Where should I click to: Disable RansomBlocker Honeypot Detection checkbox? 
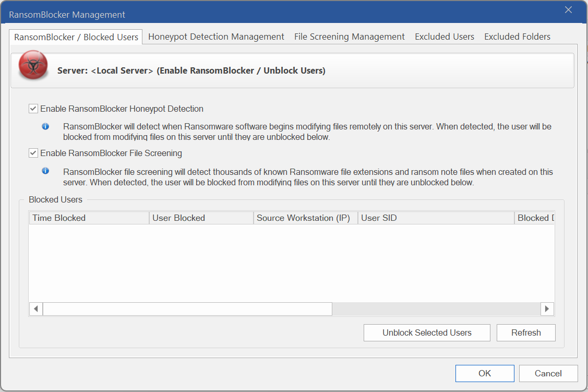click(x=33, y=109)
